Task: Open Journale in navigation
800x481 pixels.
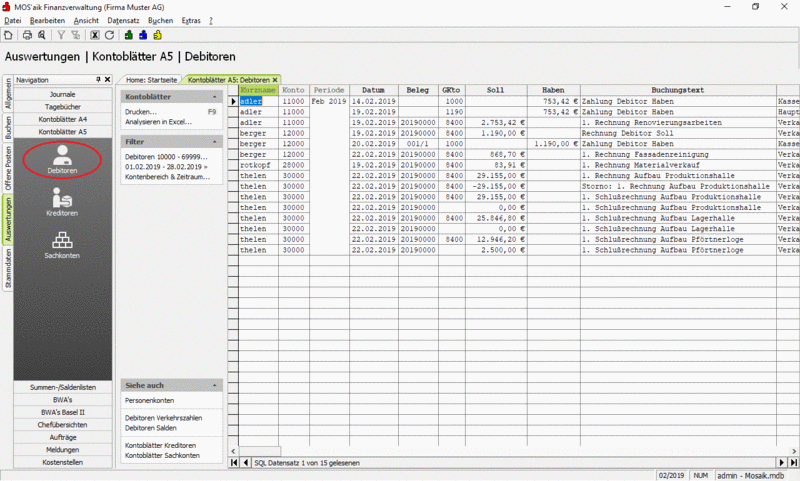Action: click(63, 94)
